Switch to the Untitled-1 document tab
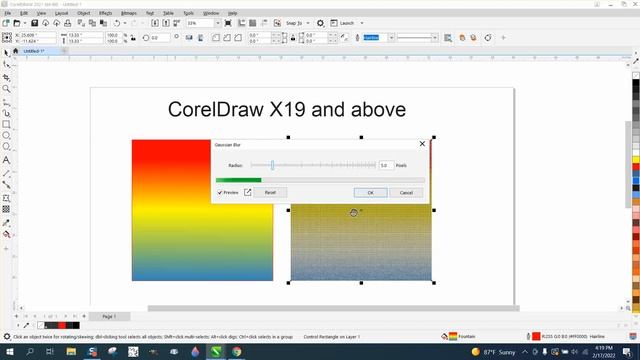The image size is (640, 360). click(x=34, y=51)
